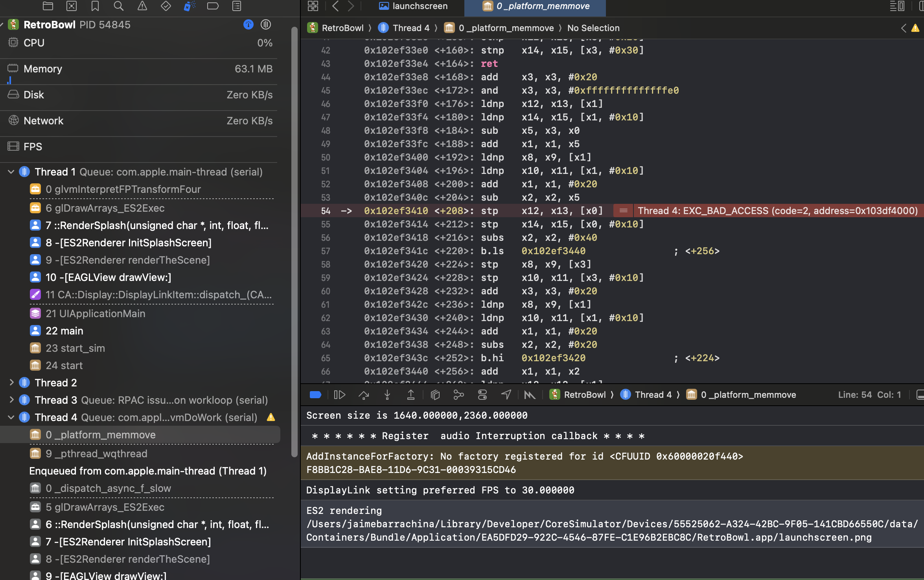Switch to the 0 _platform_memmove tab
The width and height of the screenshot is (924, 580).
535,6
